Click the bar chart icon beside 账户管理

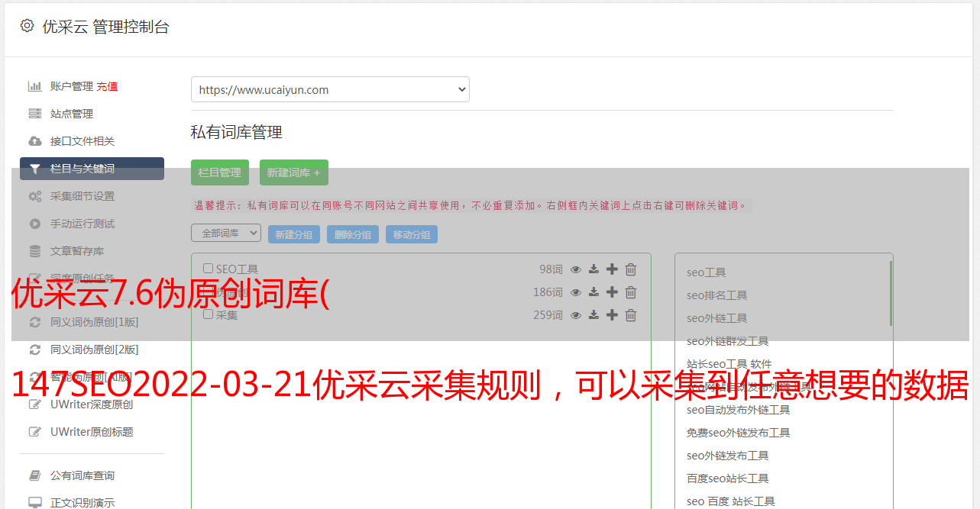coord(35,86)
